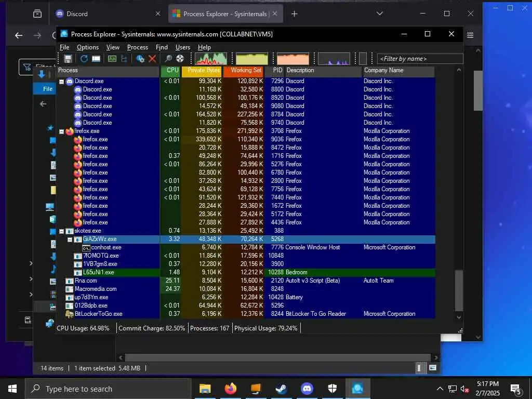Open the CPU usage mini graph
The width and height of the screenshot is (532, 399).
coord(211,59)
